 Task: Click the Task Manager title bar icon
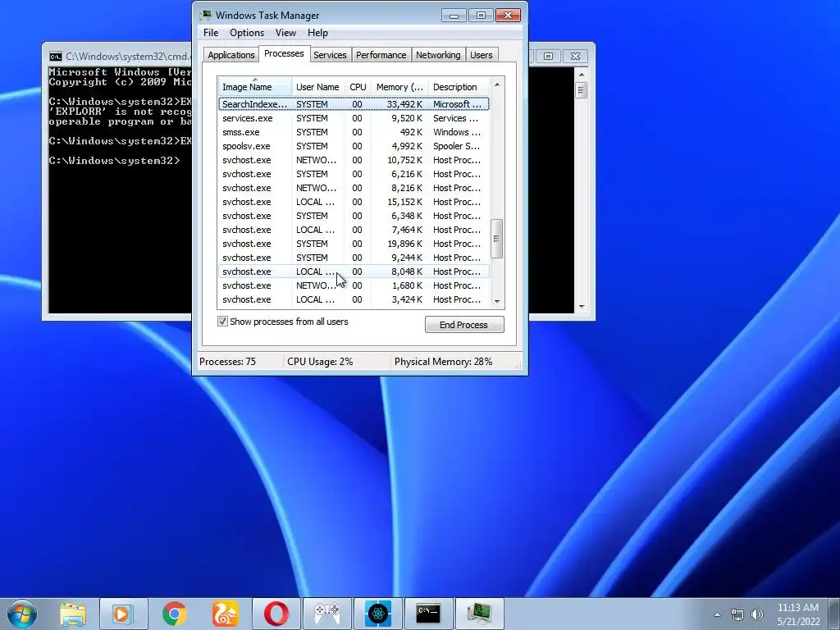coord(206,15)
